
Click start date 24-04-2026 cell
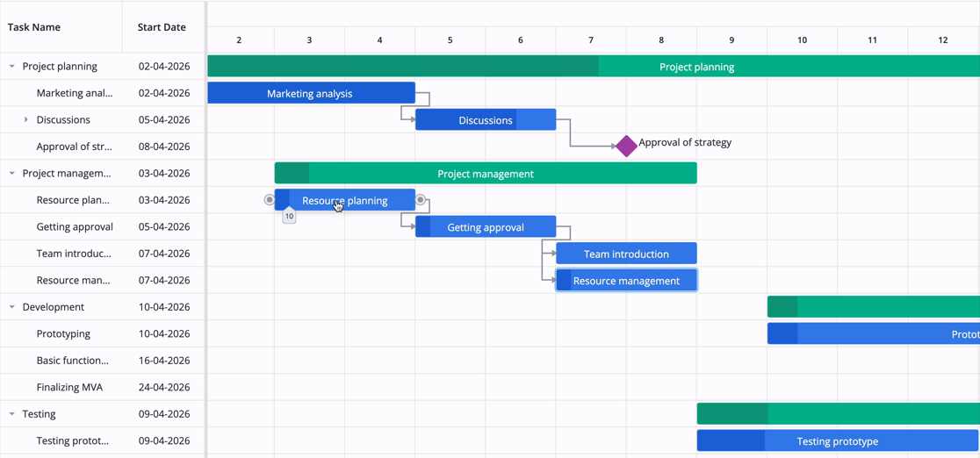coord(163,387)
